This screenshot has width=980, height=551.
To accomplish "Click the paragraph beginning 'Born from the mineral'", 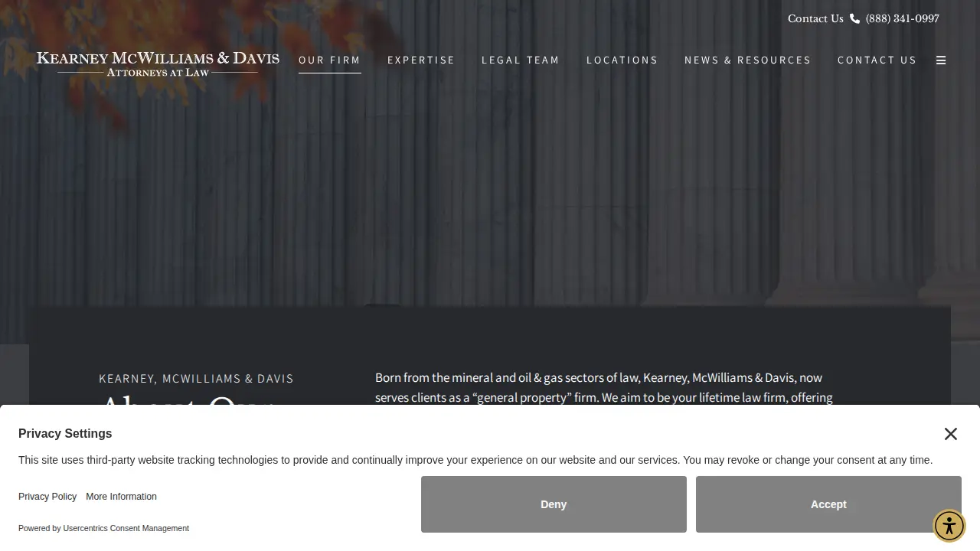I will [604, 388].
